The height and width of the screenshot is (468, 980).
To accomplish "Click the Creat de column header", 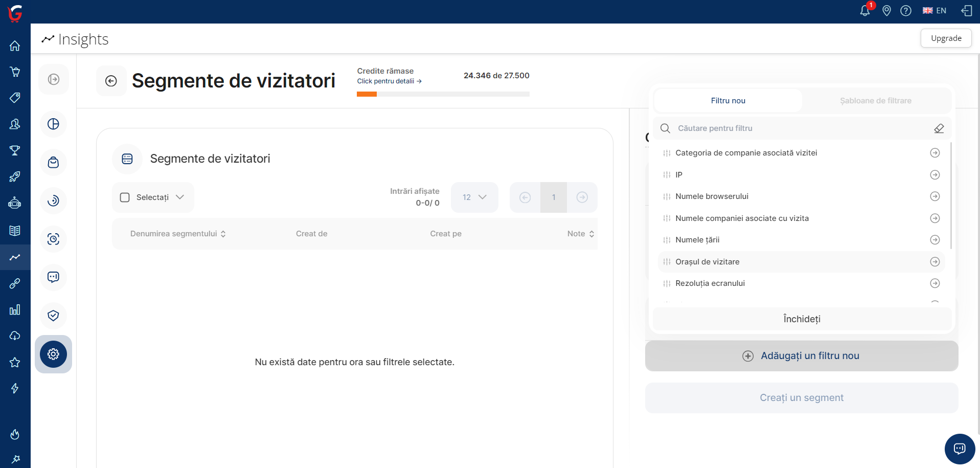I will tap(311, 234).
